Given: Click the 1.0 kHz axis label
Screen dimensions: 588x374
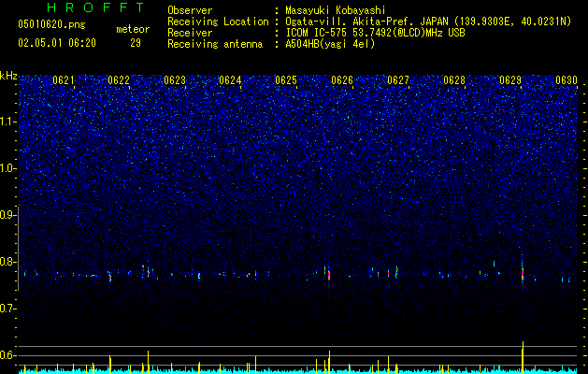Looking at the screenshot, I should click(x=8, y=168).
